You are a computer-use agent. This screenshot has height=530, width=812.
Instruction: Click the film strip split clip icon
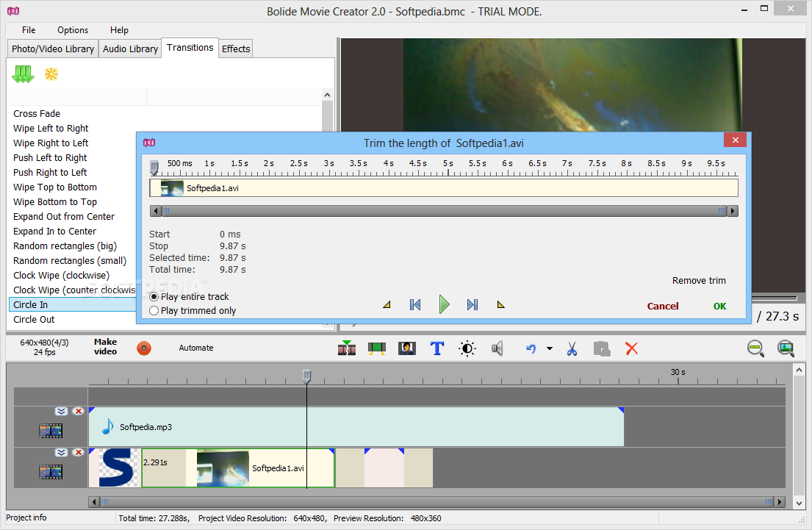coord(346,348)
